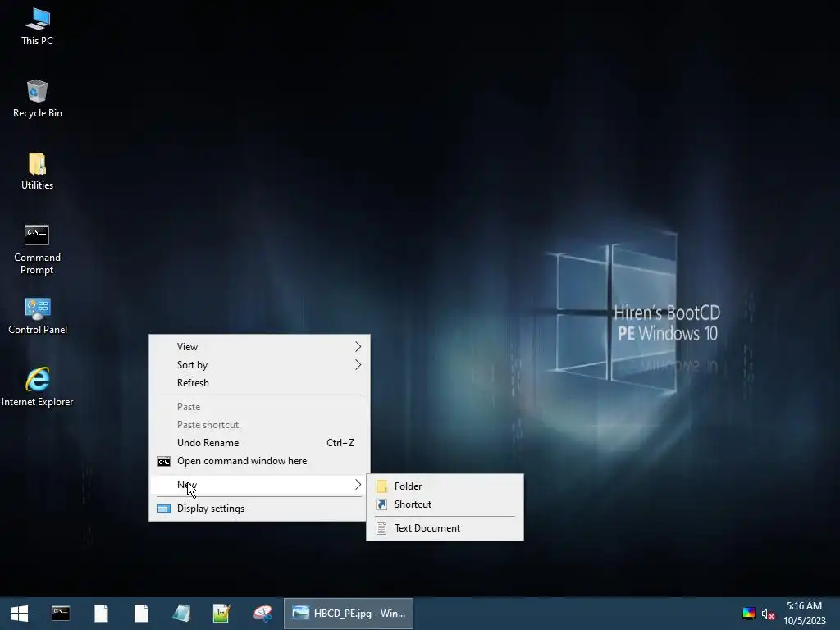Open the green notepad taskbar icon
Viewport: 840px width, 630px height.
221,614
